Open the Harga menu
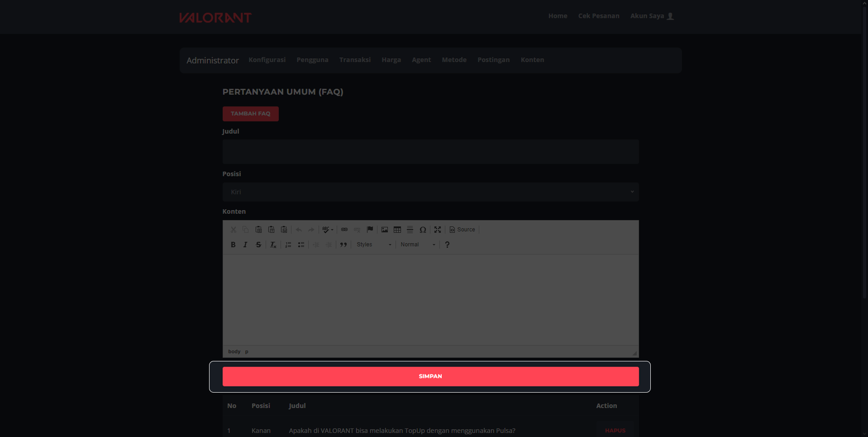This screenshot has height=437, width=868. coord(391,60)
